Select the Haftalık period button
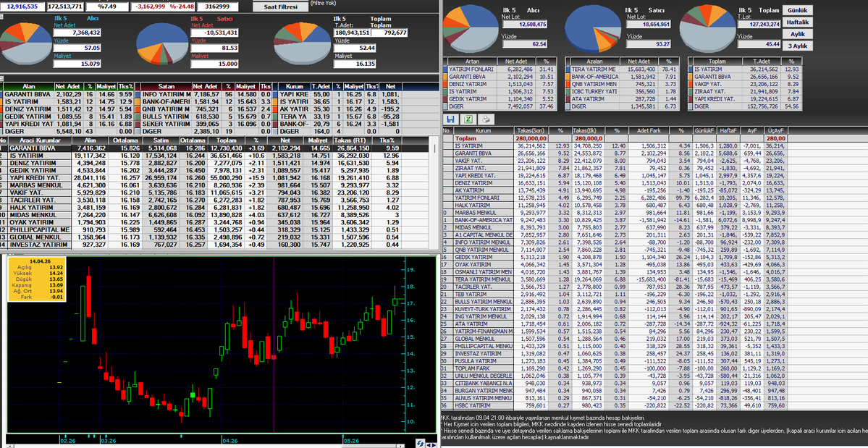The width and height of the screenshot is (868, 448). 798,22
